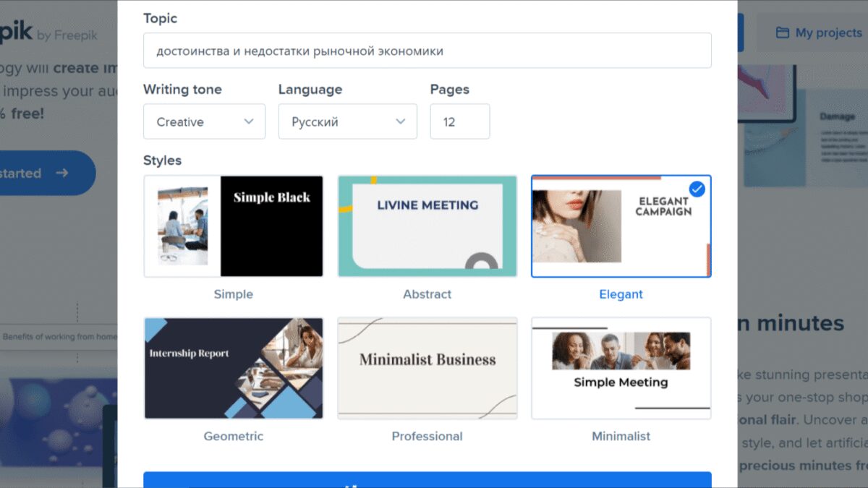868x488 pixels.
Task: Click the Writing tone chevron arrow
Action: pyautogui.click(x=249, y=121)
